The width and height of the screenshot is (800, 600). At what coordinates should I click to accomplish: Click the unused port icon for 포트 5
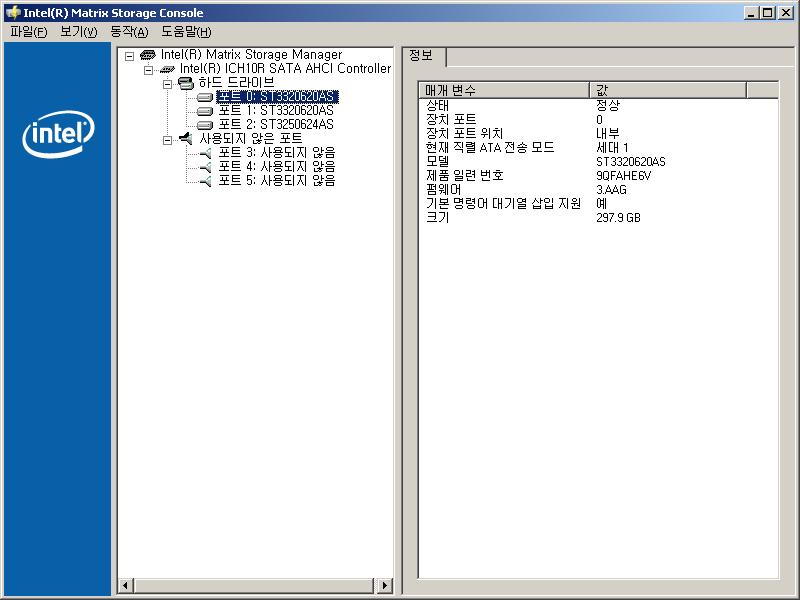point(205,181)
